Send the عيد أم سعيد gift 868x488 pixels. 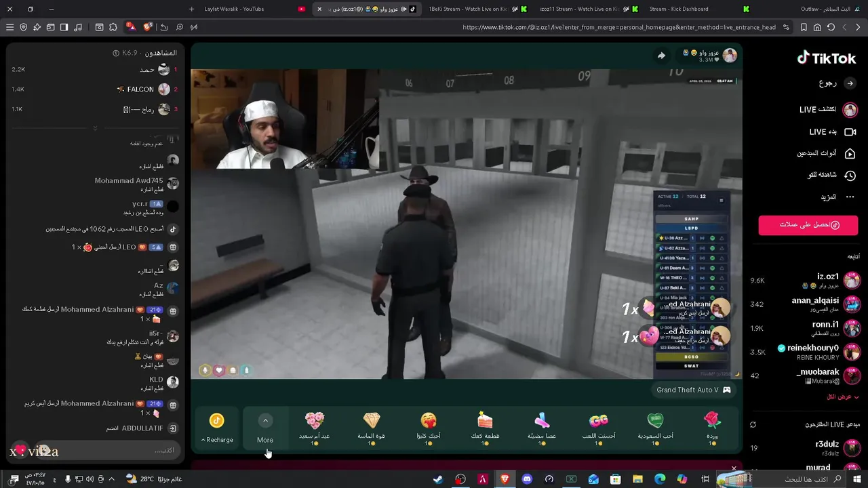tap(315, 428)
